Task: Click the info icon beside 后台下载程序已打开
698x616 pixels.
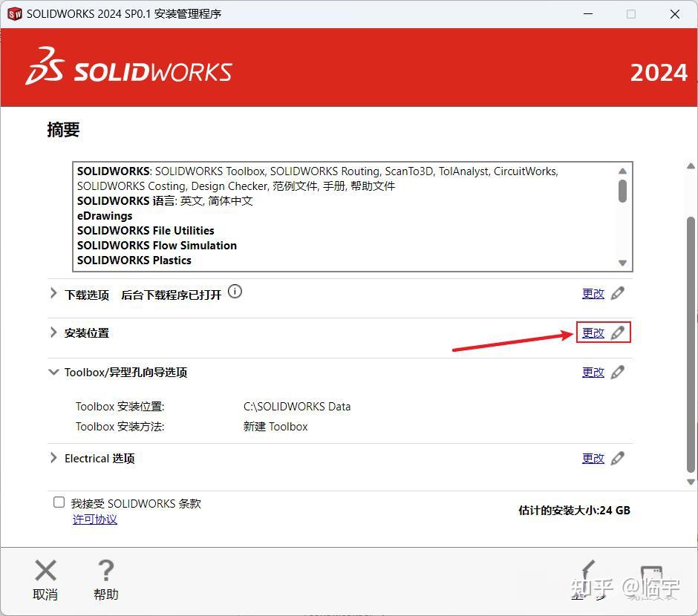Action: pyautogui.click(x=235, y=291)
